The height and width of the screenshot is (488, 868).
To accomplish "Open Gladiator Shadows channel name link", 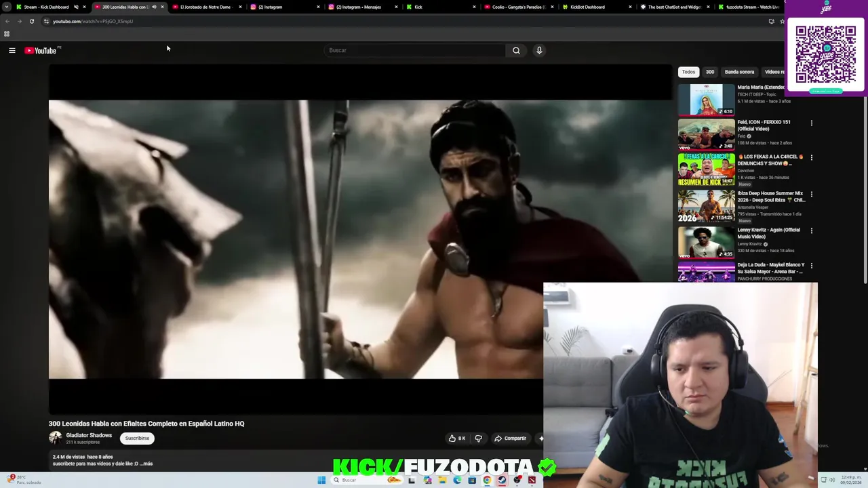I will click(x=89, y=435).
